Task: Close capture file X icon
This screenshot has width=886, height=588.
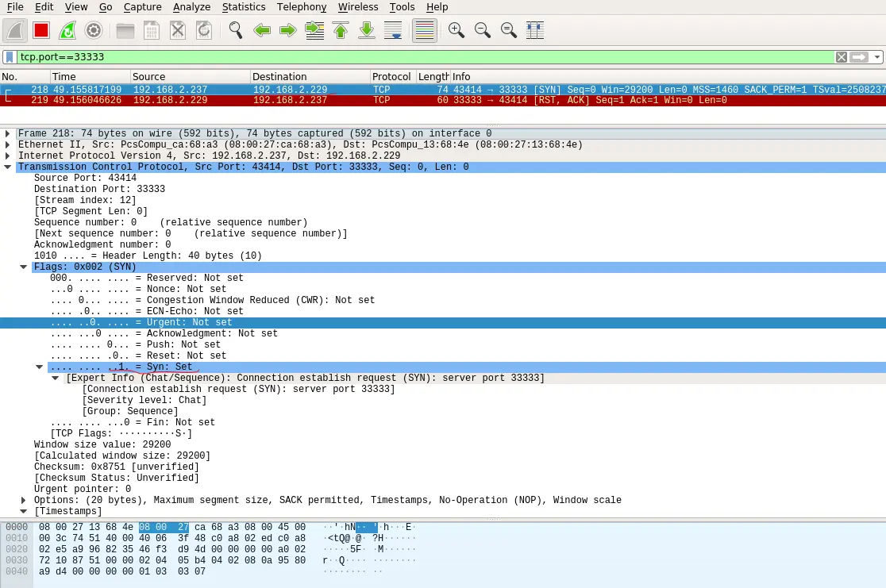Action: pyautogui.click(x=178, y=30)
